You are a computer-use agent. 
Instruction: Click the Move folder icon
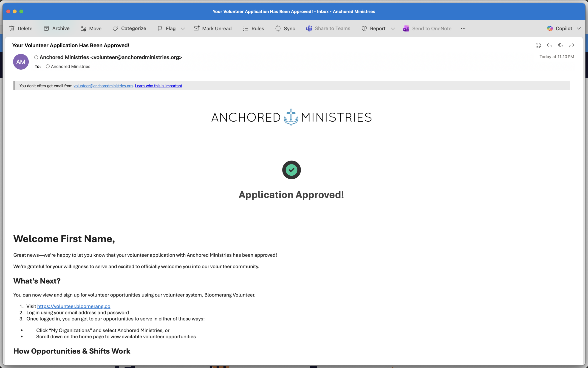click(83, 29)
